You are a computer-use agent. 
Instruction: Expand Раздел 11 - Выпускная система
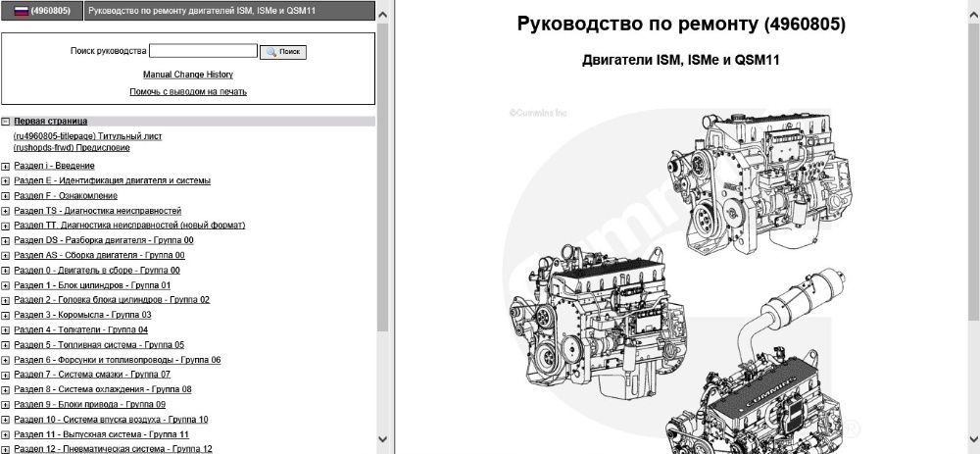pos(6,434)
